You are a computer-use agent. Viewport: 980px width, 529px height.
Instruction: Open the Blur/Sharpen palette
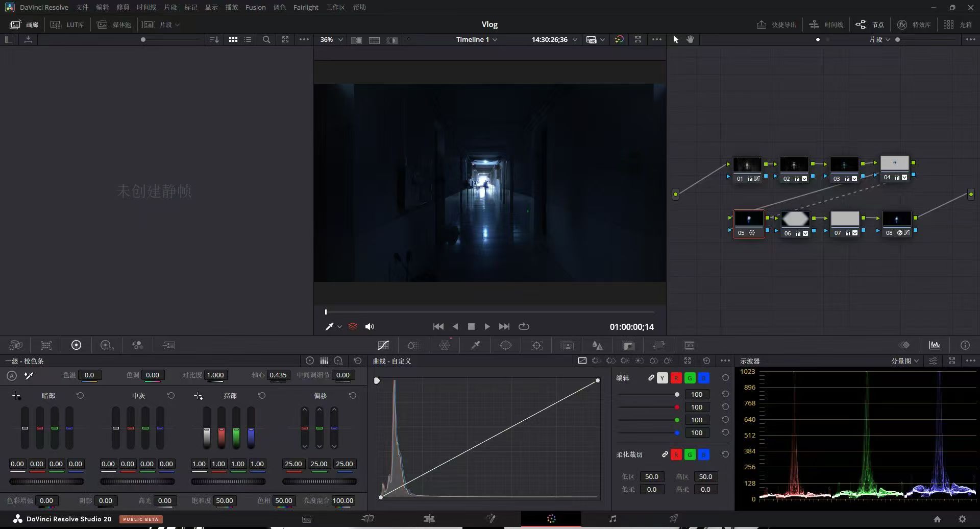click(597, 345)
